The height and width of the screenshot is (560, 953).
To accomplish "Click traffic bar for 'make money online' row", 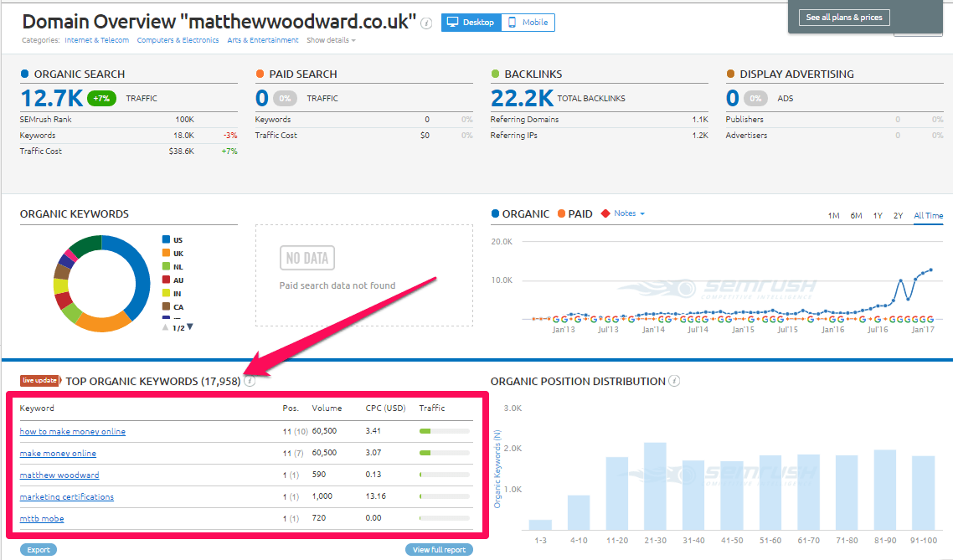I will coord(445,453).
